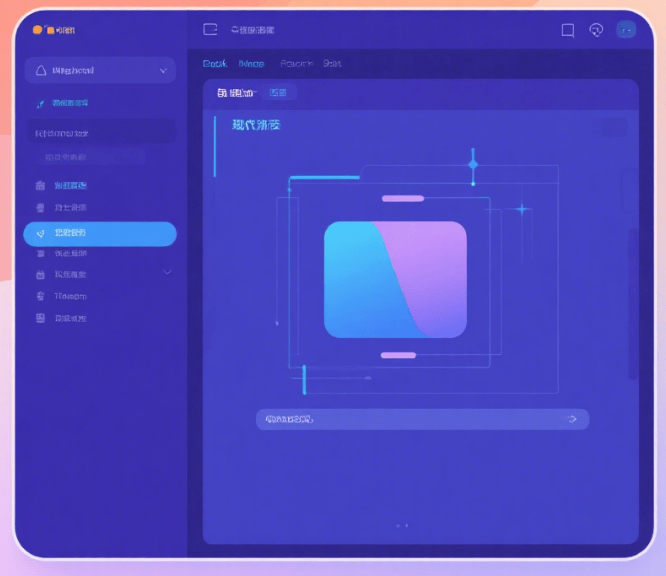
Task: Click the orange app logo in the top-left
Action: tap(38, 30)
